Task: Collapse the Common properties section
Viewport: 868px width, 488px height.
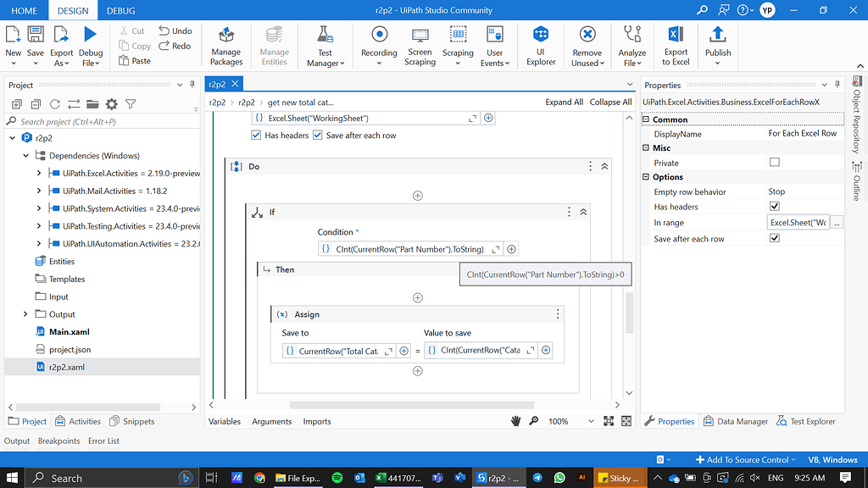Action: coord(645,119)
